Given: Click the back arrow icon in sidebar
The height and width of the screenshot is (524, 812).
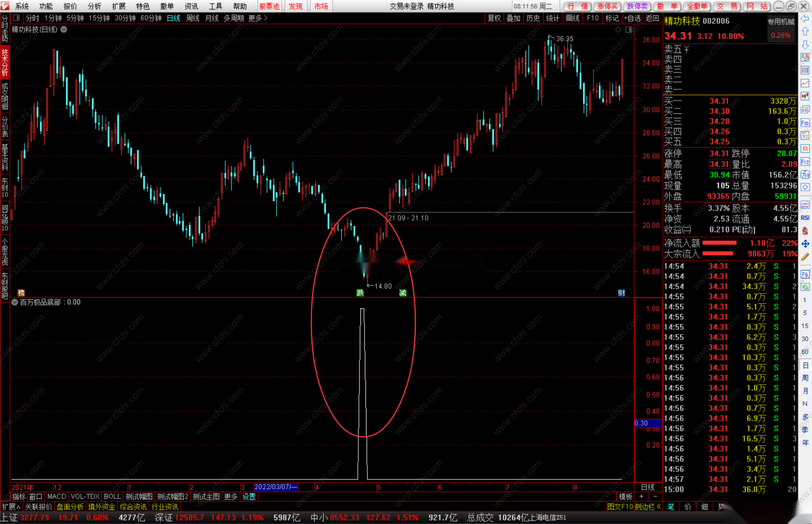Looking at the screenshot, I should [x=805, y=19].
